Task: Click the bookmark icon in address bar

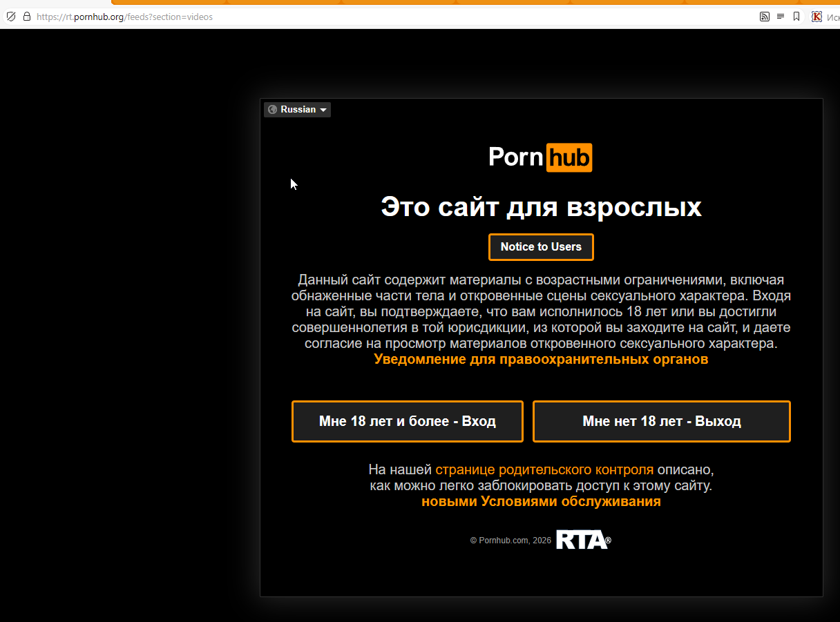Action: coord(796,17)
